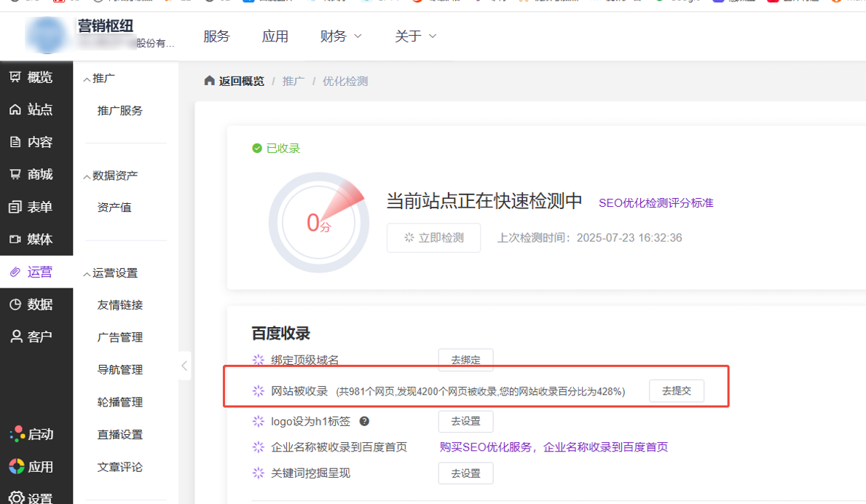
Task: Click the 媒体 video camera icon
Action: point(15,240)
